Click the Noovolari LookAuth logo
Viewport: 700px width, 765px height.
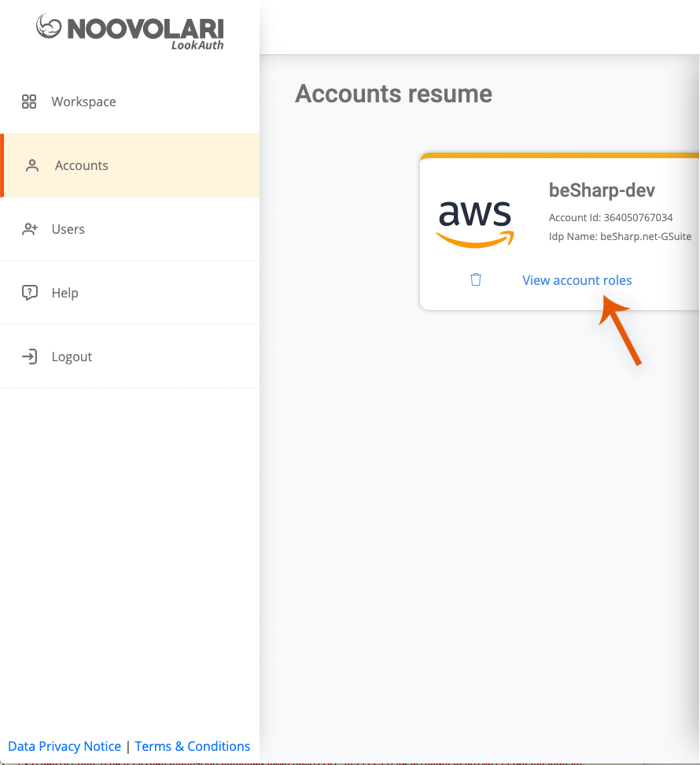130,31
